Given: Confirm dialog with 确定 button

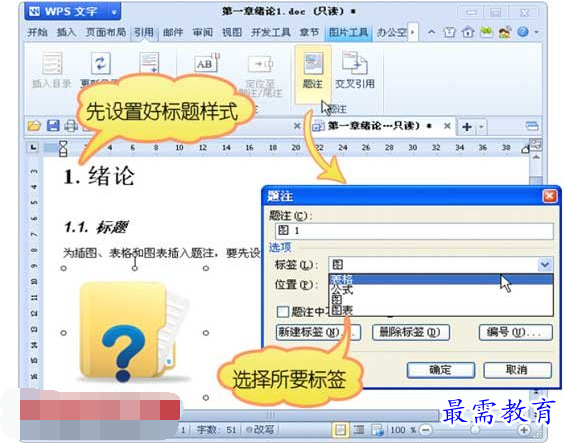Looking at the screenshot, I should tap(441, 370).
